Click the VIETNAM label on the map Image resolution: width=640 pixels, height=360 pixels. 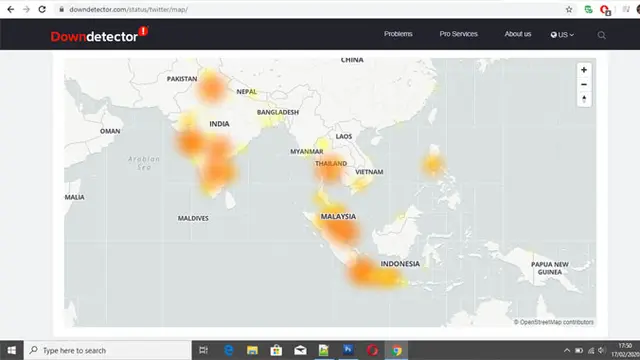[x=369, y=172]
